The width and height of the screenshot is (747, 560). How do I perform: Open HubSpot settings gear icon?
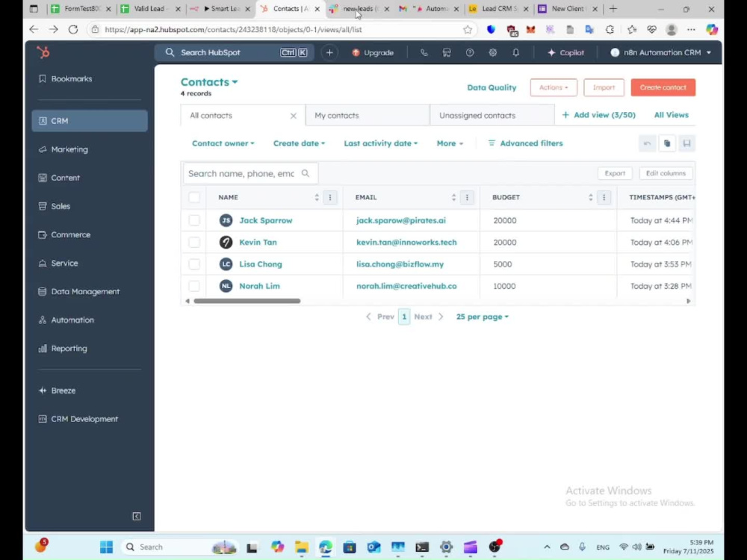pos(492,53)
